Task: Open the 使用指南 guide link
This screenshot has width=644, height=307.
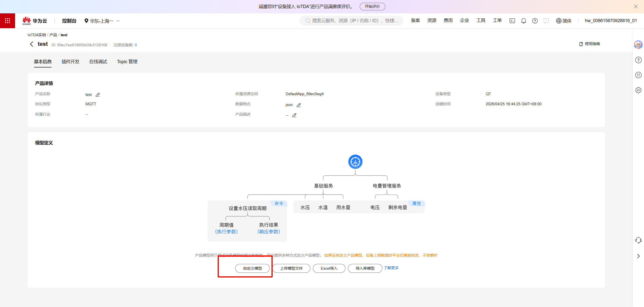Action: (x=589, y=44)
